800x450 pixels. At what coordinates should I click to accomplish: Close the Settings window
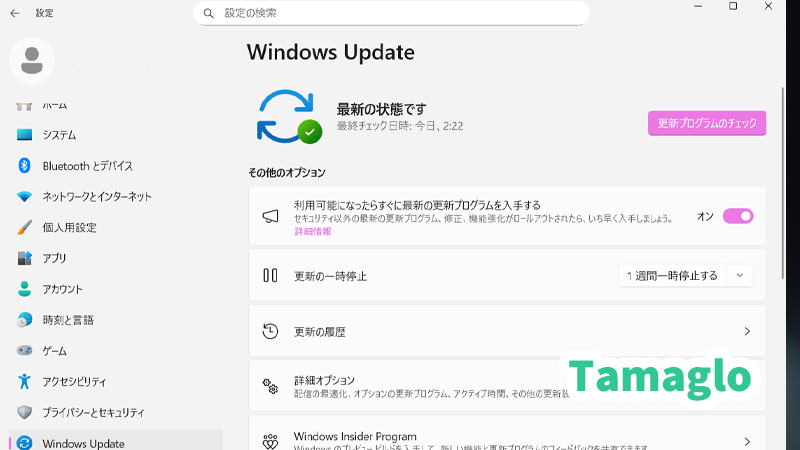tap(768, 7)
